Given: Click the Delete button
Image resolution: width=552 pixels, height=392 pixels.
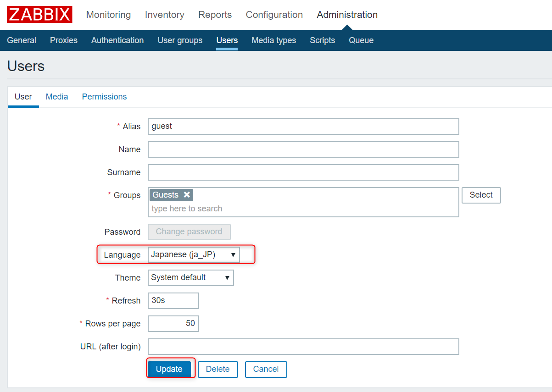Looking at the screenshot, I should click(x=218, y=369).
